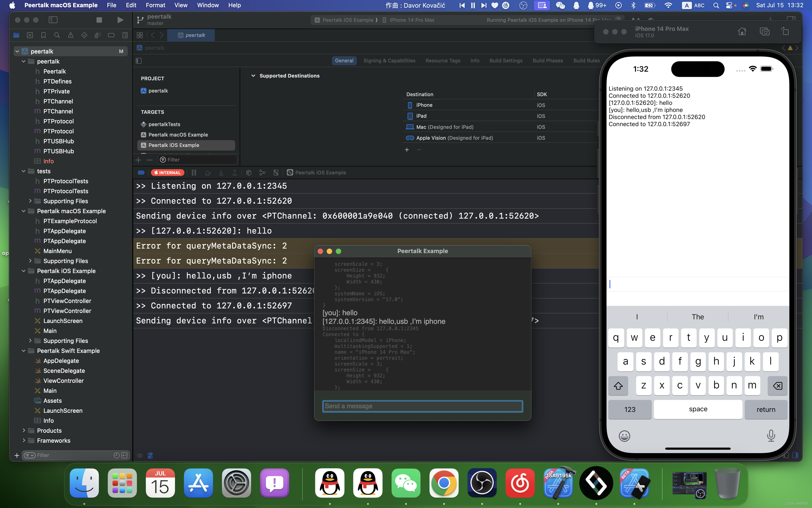Collapse the peertalk root project
This screenshot has width=812, height=508.
point(17,51)
